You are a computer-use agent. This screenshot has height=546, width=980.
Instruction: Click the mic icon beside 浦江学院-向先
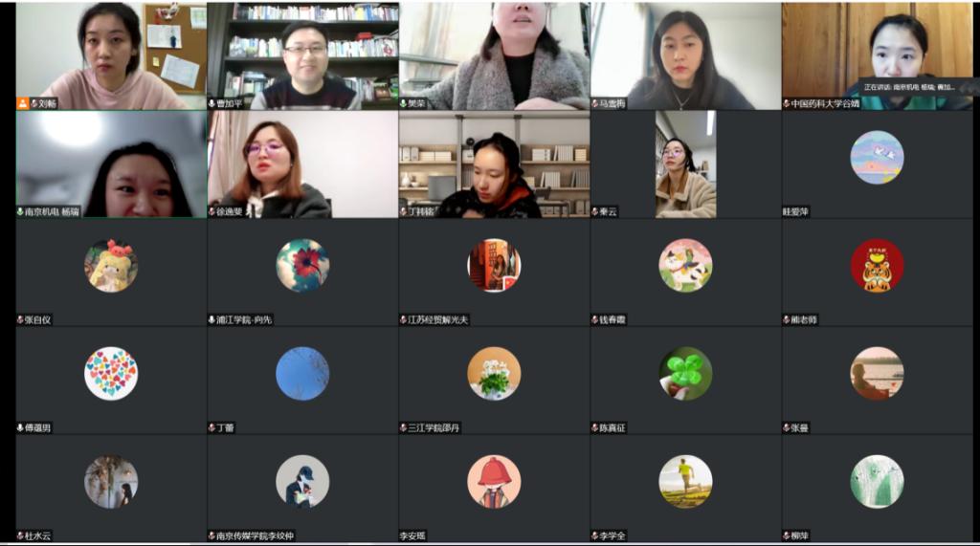[212, 319]
